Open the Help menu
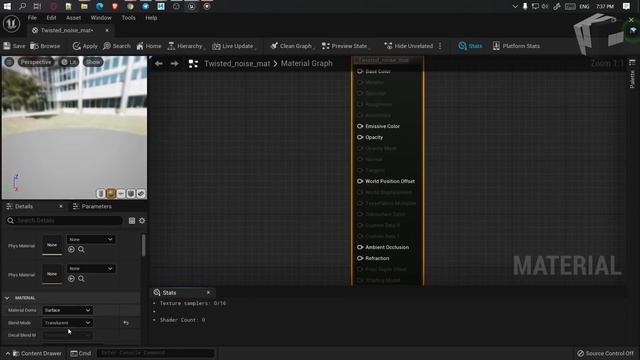The image size is (640, 360). (151, 18)
